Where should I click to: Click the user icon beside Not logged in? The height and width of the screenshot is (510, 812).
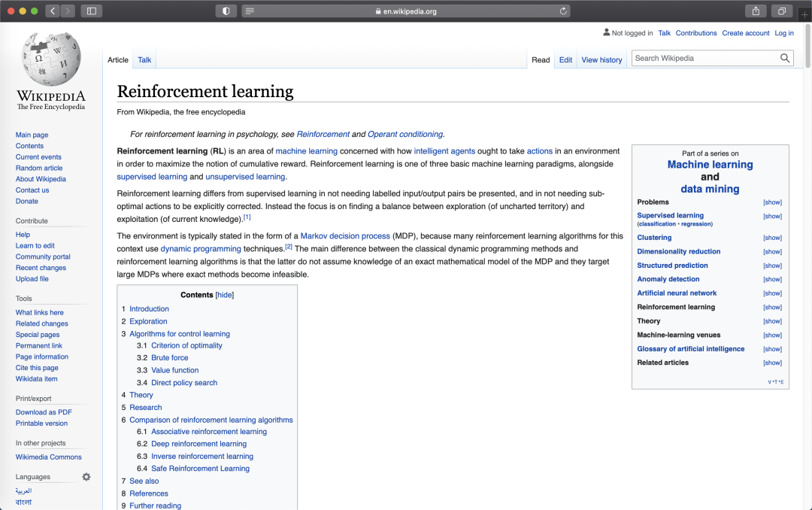coord(607,32)
